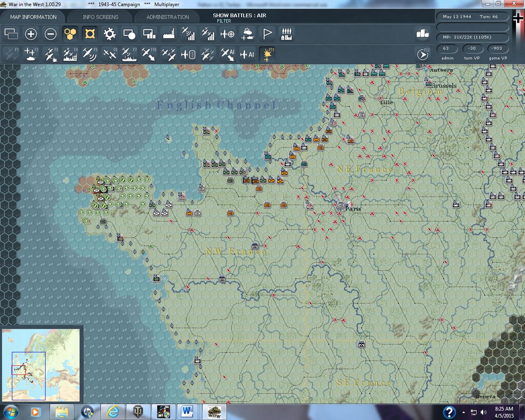525x420 pixels.
Task: Click the blue help question mark in taskbar
Action: 449,412
